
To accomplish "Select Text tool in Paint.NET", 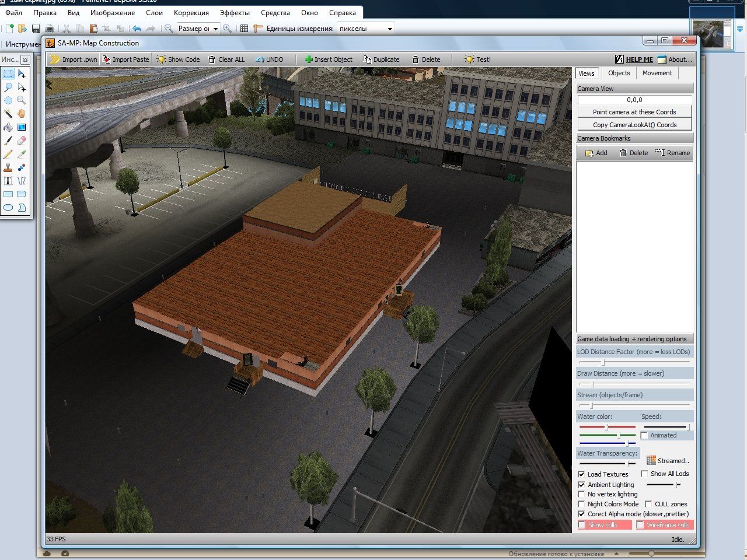I will point(8,181).
